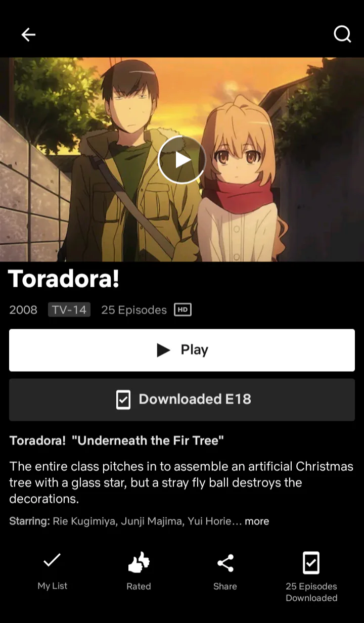Click the episode synopsis text
Image resolution: width=364 pixels, height=623 pixels.
181,482
